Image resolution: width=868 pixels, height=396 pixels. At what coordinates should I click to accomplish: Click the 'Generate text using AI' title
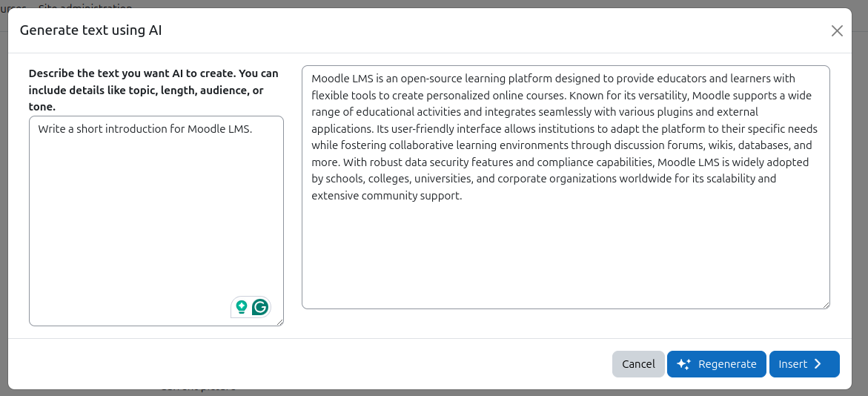[90, 30]
